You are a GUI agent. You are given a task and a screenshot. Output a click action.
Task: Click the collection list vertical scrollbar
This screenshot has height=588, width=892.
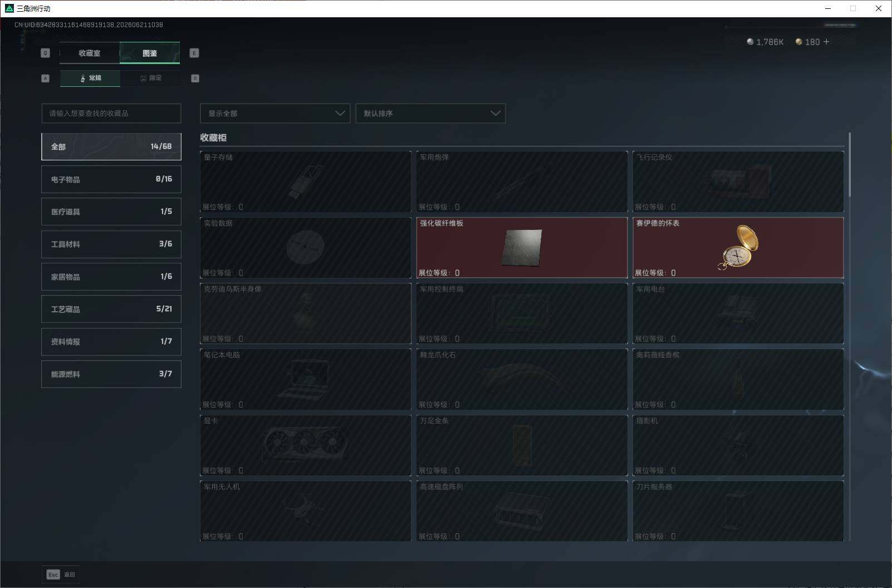coord(850,164)
